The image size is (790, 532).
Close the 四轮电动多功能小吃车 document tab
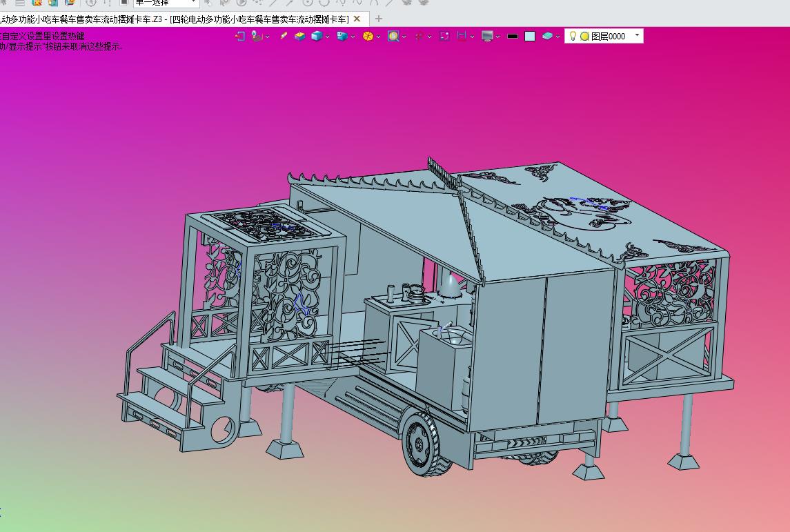(357, 19)
